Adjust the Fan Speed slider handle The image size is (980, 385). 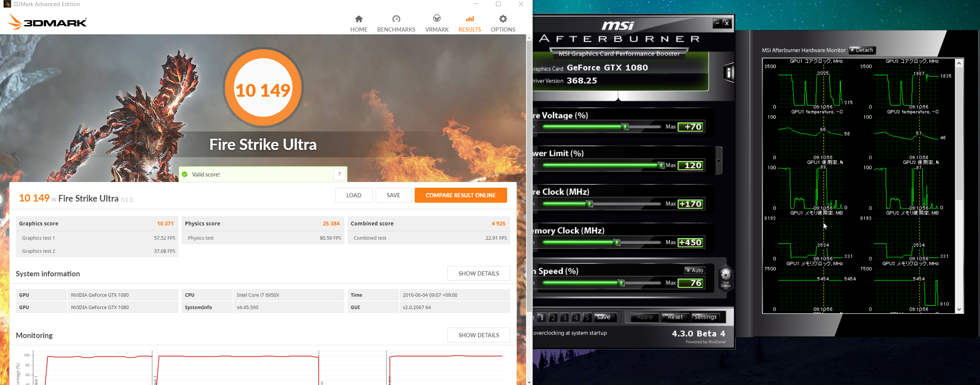pyautogui.click(x=622, y=283)
